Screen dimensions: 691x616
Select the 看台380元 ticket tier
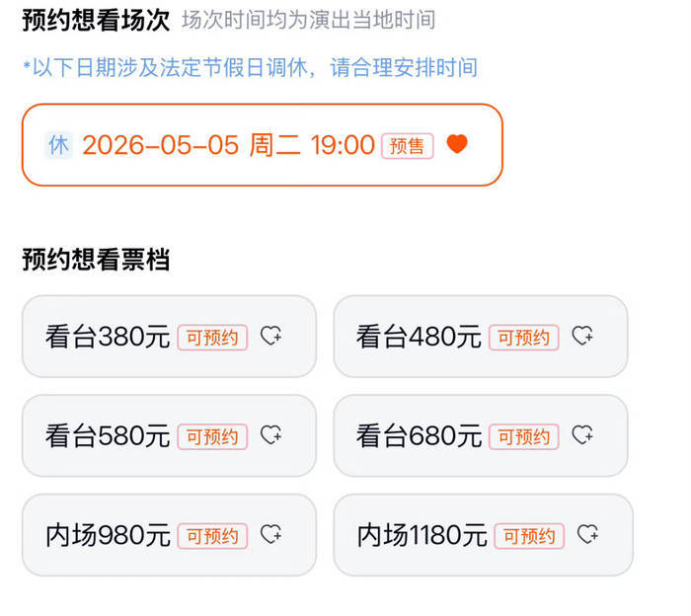109,337
